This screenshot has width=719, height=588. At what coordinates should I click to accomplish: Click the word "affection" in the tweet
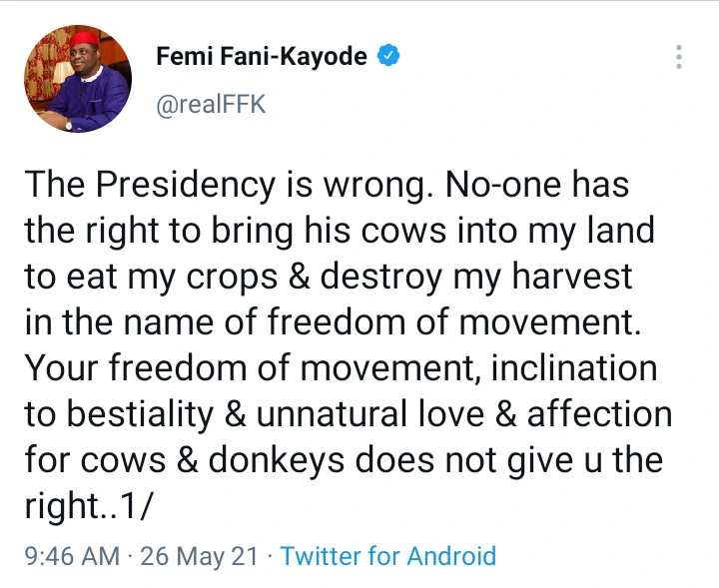pyautogui.click(x=599, y=413)
